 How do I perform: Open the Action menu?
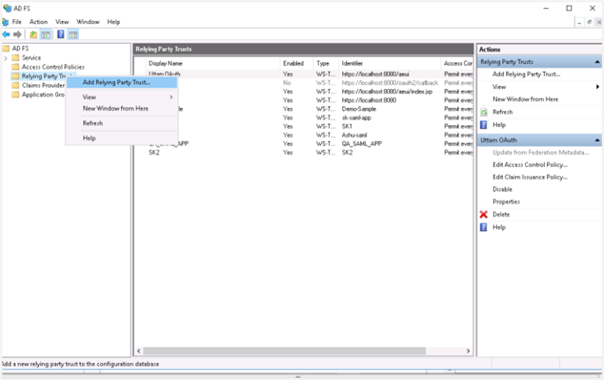39,22
